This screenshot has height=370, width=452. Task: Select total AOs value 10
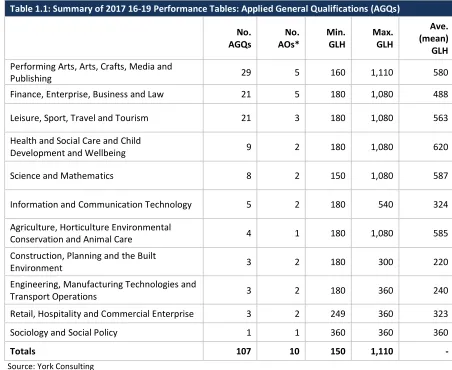pos(294,351)
